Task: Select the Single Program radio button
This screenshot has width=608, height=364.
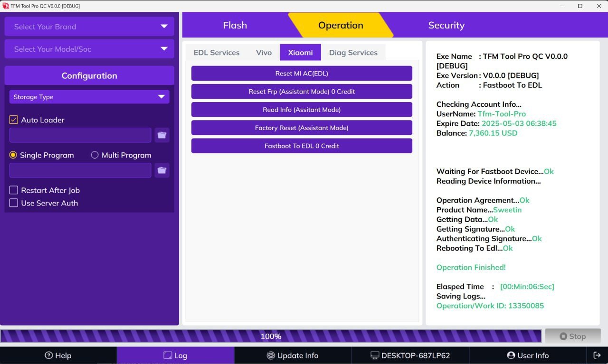Action: click(13, 155)
